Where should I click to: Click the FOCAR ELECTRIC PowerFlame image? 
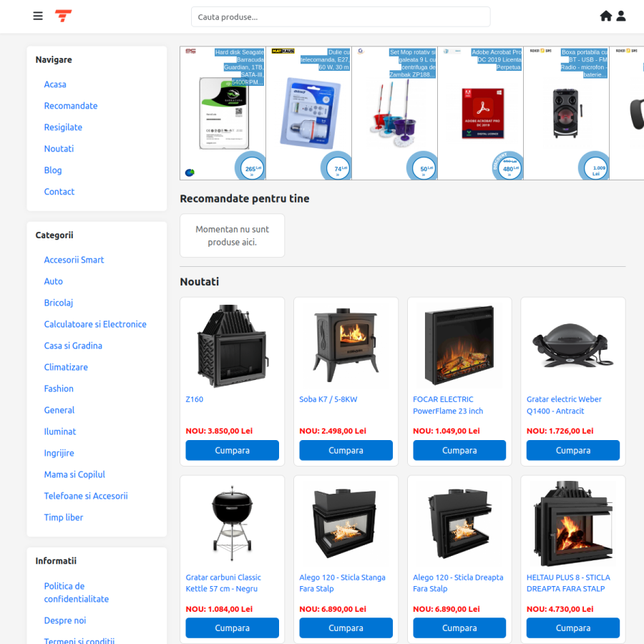[x=459, y=346]
